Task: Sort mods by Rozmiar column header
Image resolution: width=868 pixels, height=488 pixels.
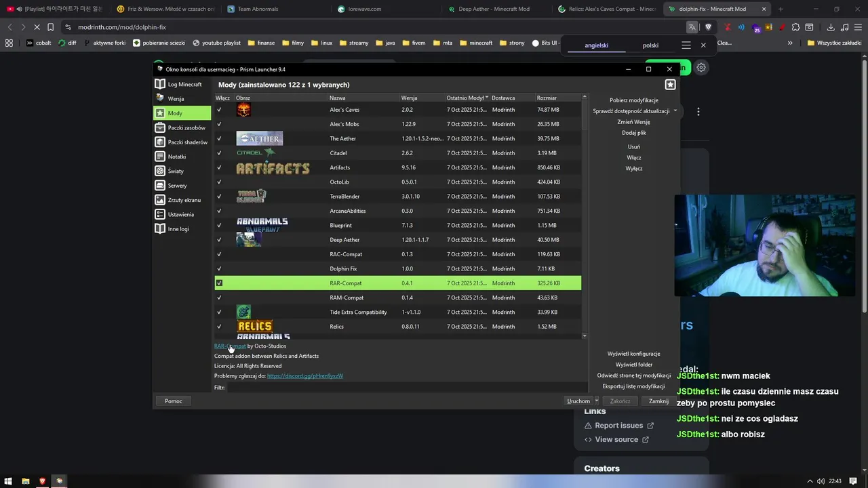Action: 558,98
